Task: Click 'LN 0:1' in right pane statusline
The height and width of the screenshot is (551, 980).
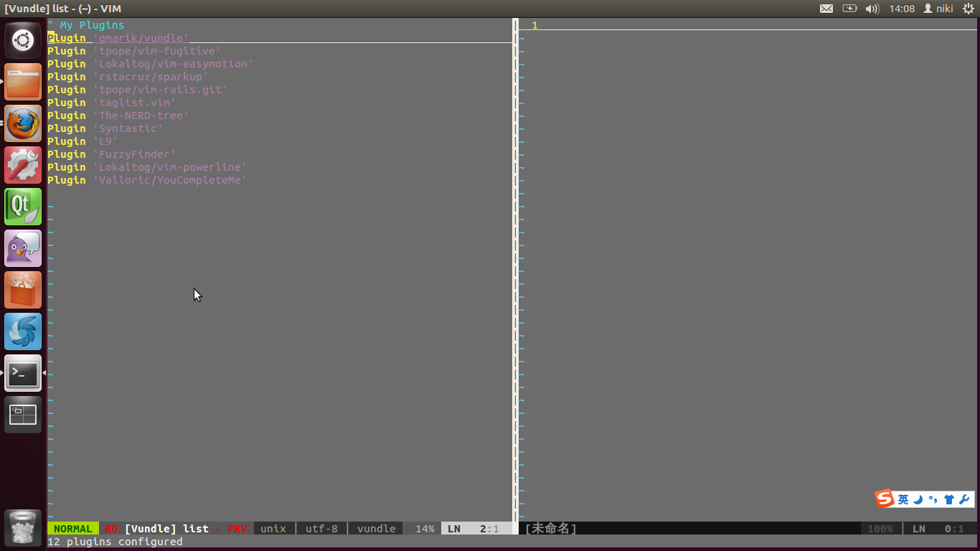Action: click(938, 529)
